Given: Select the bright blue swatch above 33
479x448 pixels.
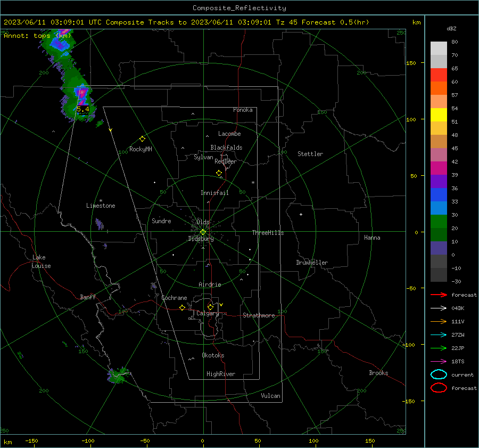Looking at the screenshot, I should pyautogui.click(x=439, y=194).
